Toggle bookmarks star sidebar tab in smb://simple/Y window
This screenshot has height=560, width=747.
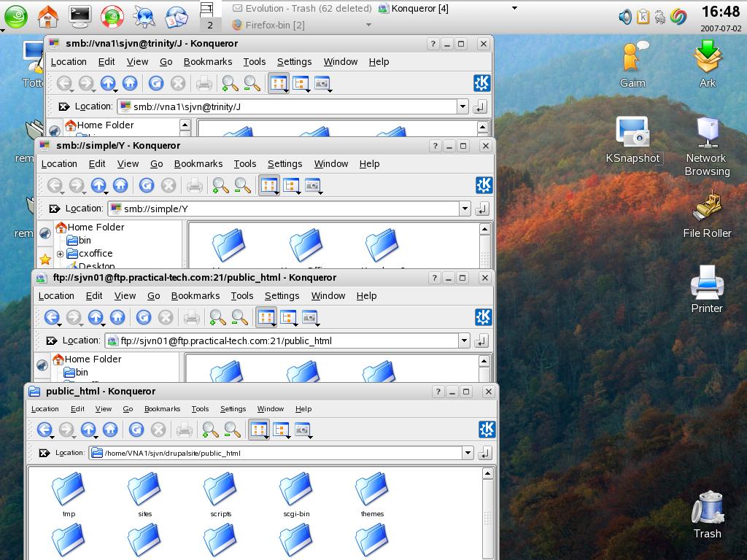45,259
